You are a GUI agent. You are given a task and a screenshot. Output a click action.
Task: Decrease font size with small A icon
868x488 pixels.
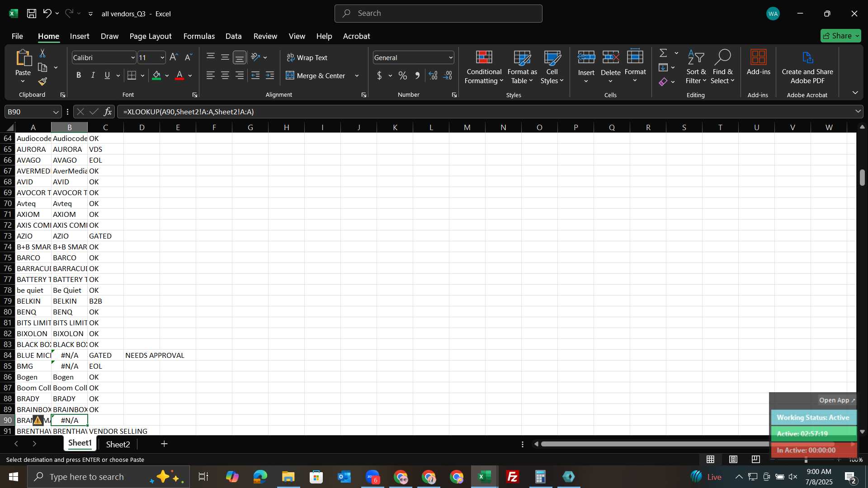pos(189,57)
